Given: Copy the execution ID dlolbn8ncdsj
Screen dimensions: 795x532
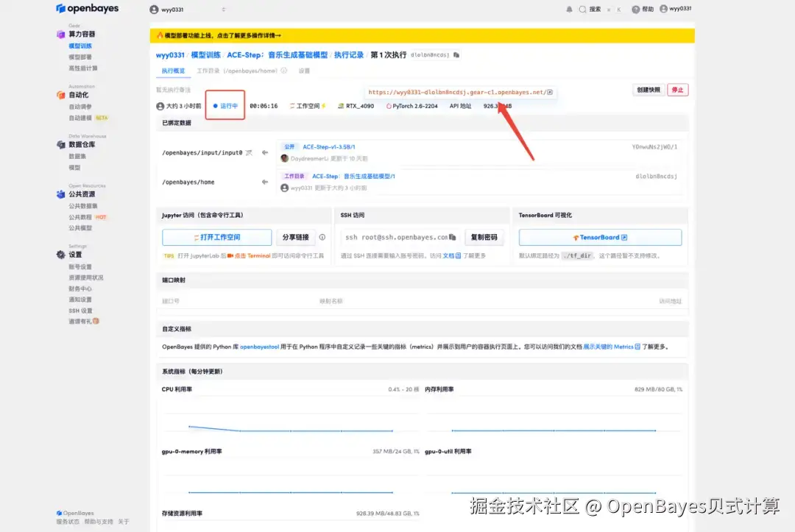Looking at the screenshot, I should coord(456,54).
